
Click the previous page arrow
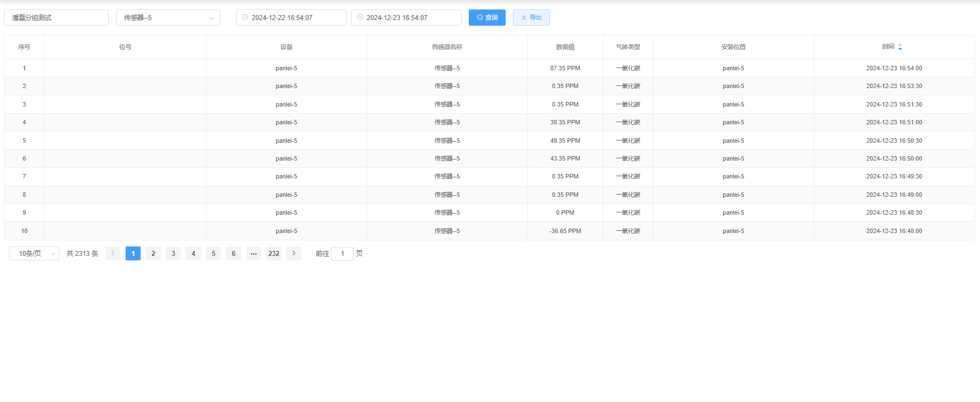click(x=113, y=254)
